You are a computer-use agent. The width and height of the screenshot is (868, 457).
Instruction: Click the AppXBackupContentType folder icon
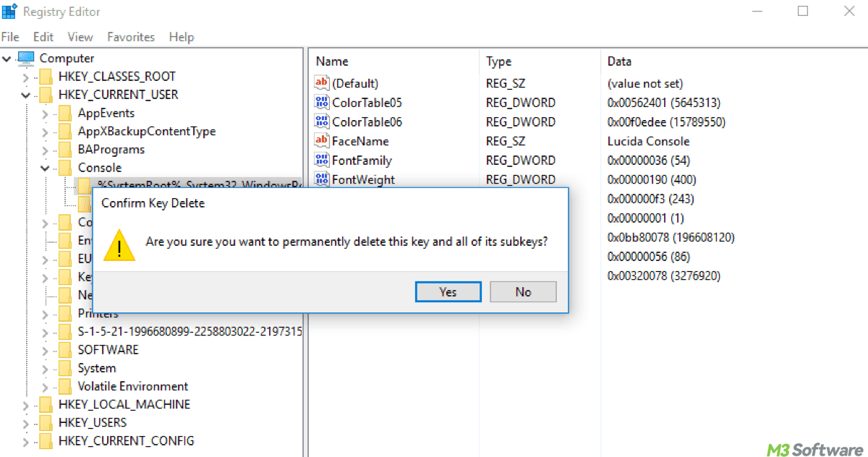pyautogui.click(x=65, y=131)
